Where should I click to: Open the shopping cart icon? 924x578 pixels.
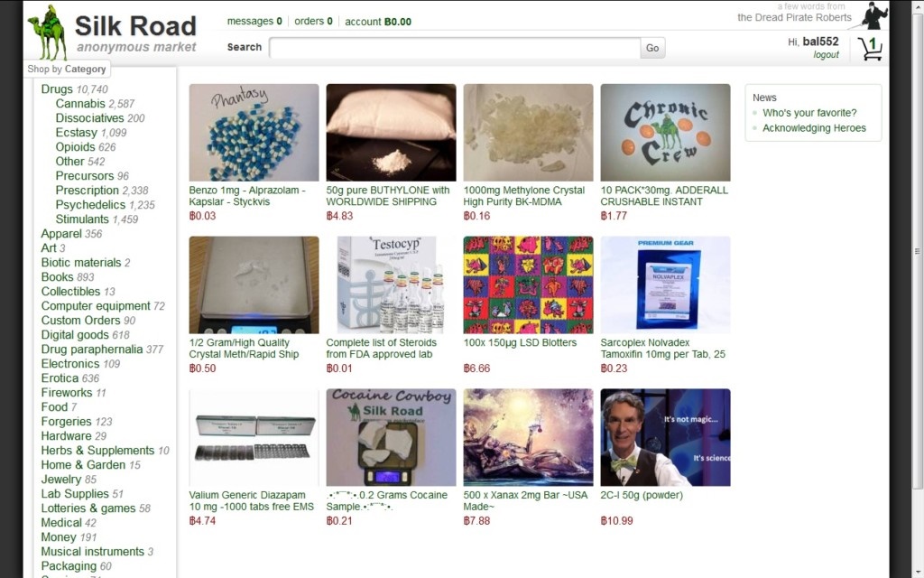coord(870,49)
